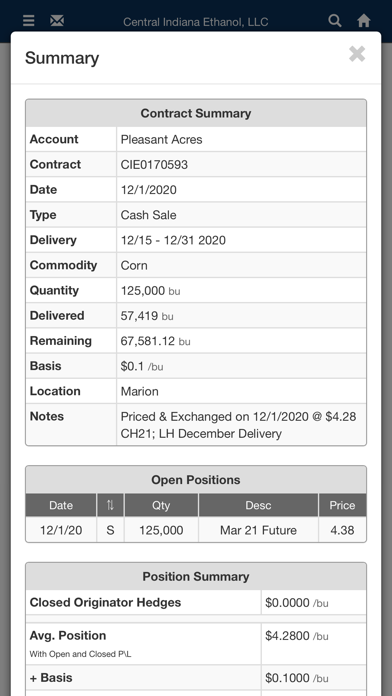Click the sort arrows column header

point(110,505)
